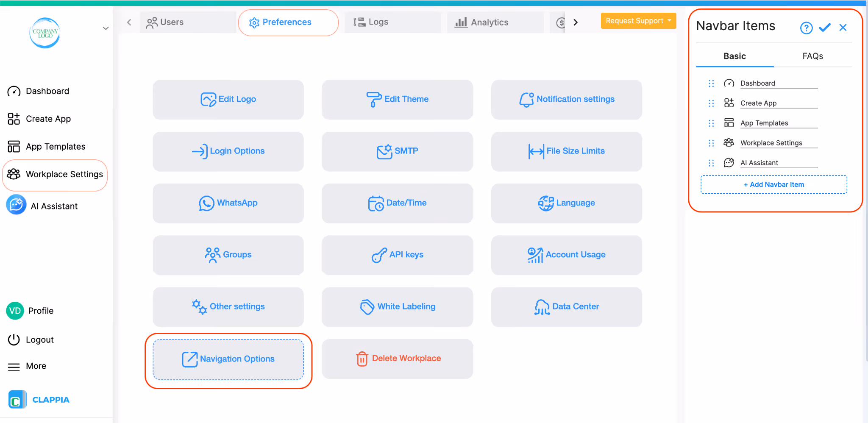Click the Create App icon in Navbar Items

(729, 103)
